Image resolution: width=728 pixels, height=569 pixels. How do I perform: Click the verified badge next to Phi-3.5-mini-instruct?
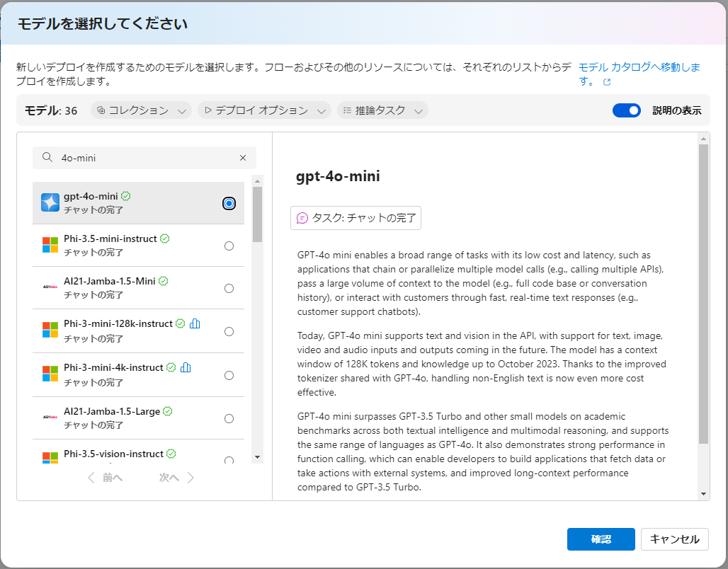(165, 238)
